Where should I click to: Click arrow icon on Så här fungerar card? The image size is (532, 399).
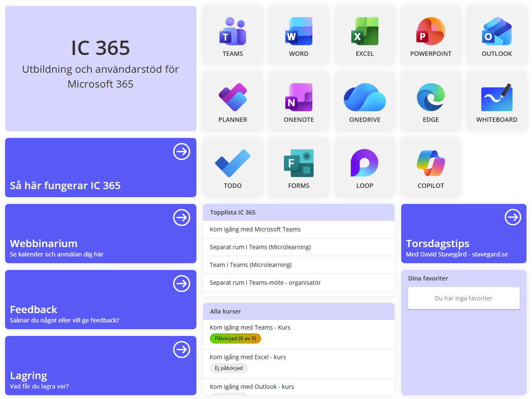(182, 151)
